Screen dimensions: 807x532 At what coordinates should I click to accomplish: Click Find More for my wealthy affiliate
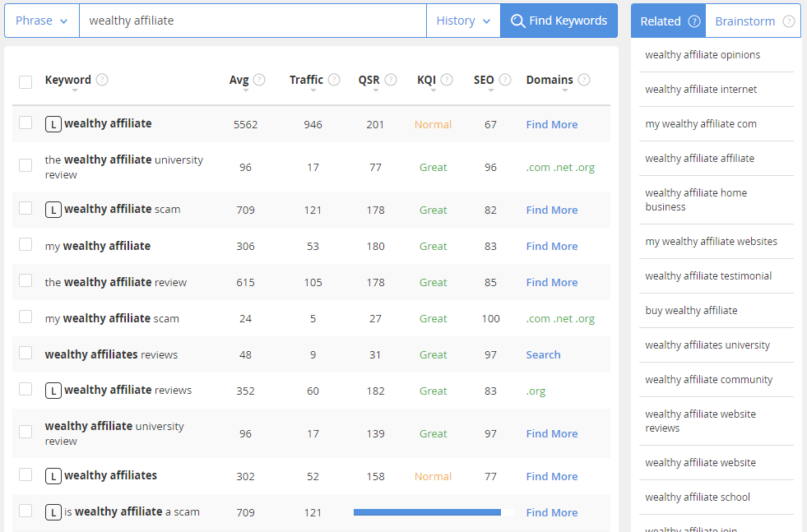pyautogui.click(x=552, y=246)
